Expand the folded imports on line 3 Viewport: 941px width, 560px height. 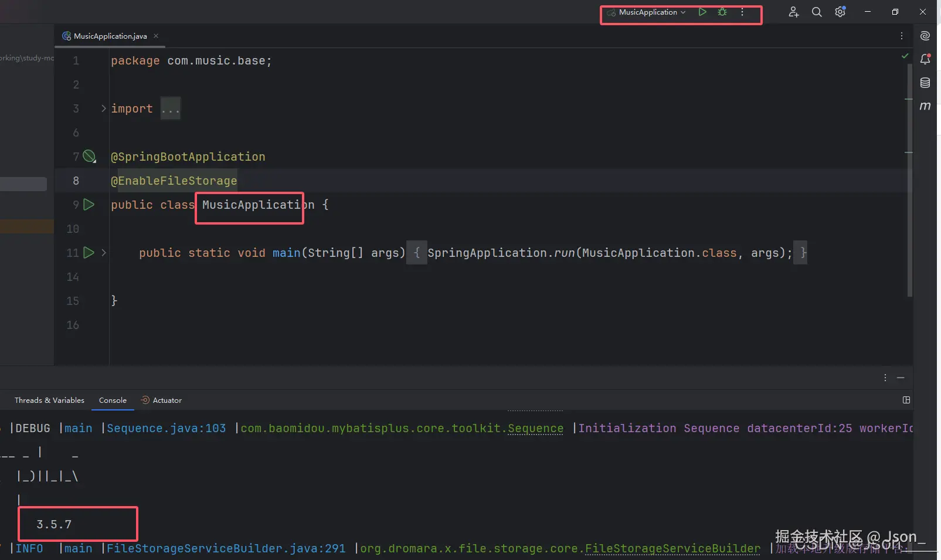[x=104, y=108]
